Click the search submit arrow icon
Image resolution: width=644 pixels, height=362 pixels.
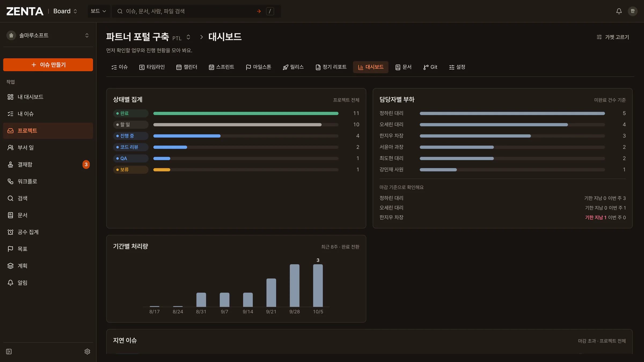tap(259, 11)
